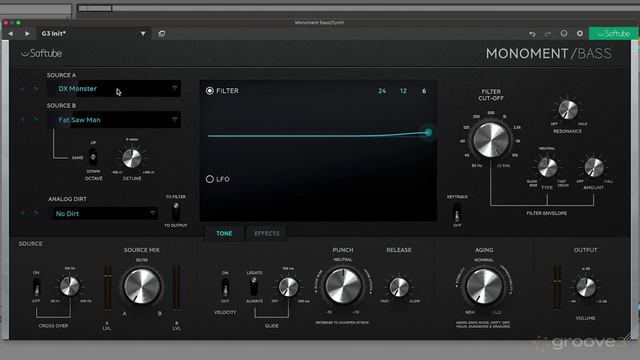Click the round icon next to settings gear

(x=564, y=33)
